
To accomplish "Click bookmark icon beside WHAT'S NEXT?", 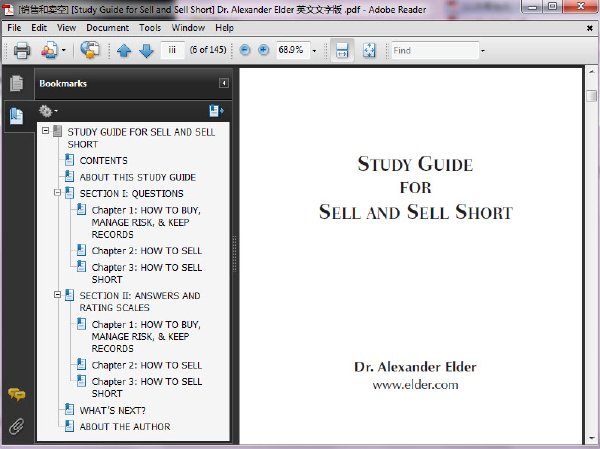I will (x=69, y=409).
